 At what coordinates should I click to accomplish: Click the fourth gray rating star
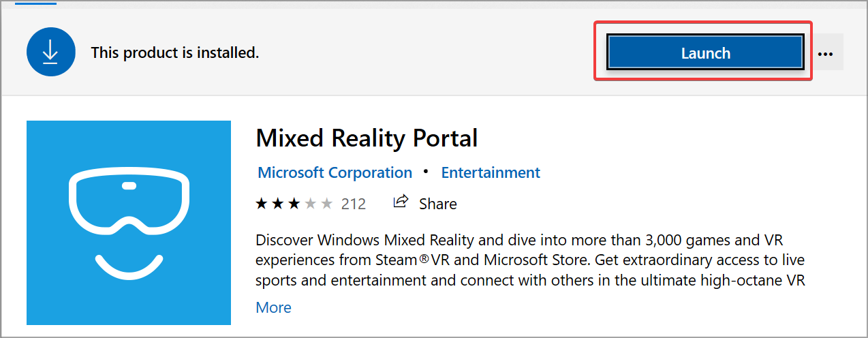311,203
